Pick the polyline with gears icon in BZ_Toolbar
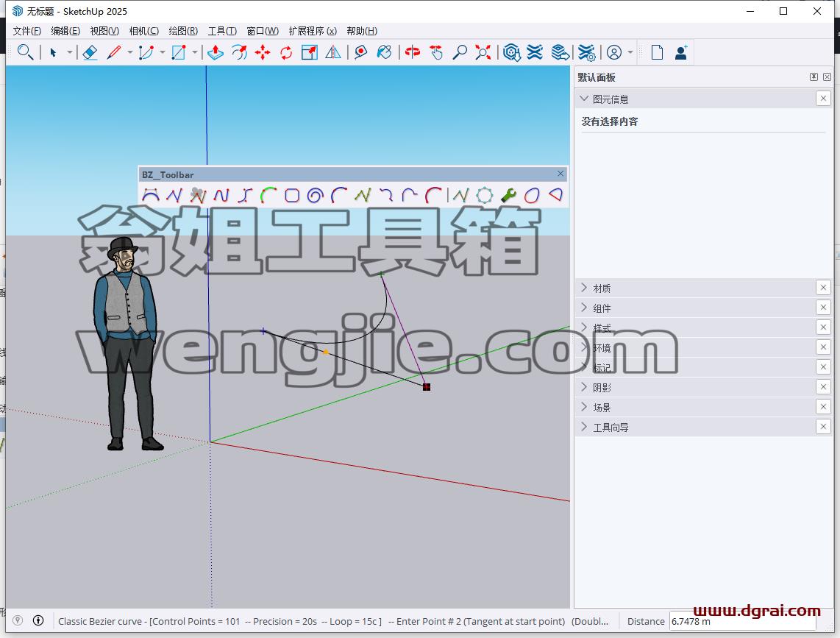840x638 pixels. 198,195
